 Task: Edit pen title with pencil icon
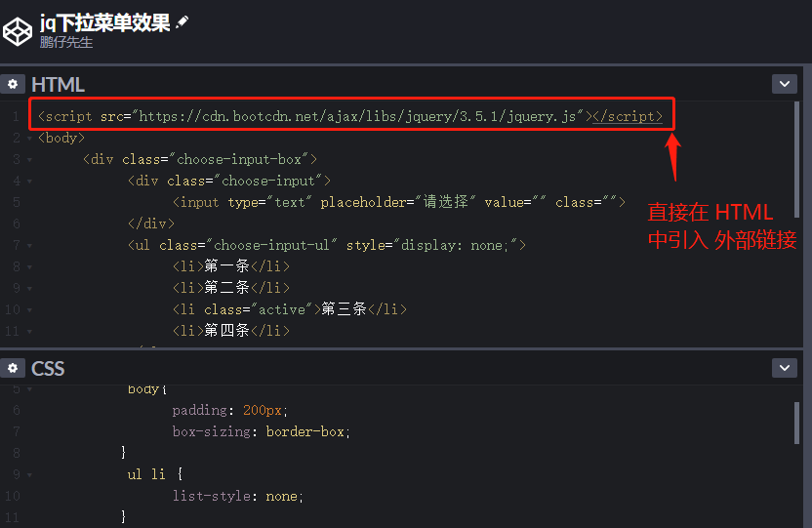(x=183, y=21)
